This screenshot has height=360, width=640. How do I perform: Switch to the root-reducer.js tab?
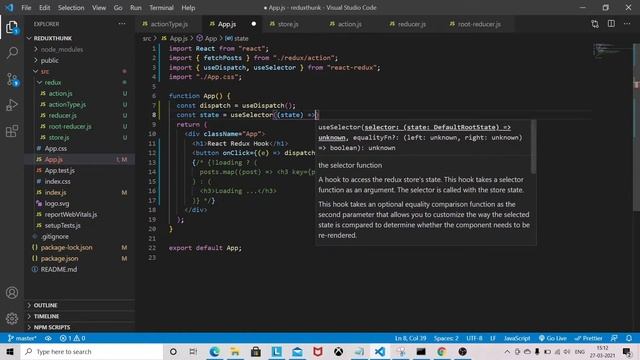tap(479, 24)
